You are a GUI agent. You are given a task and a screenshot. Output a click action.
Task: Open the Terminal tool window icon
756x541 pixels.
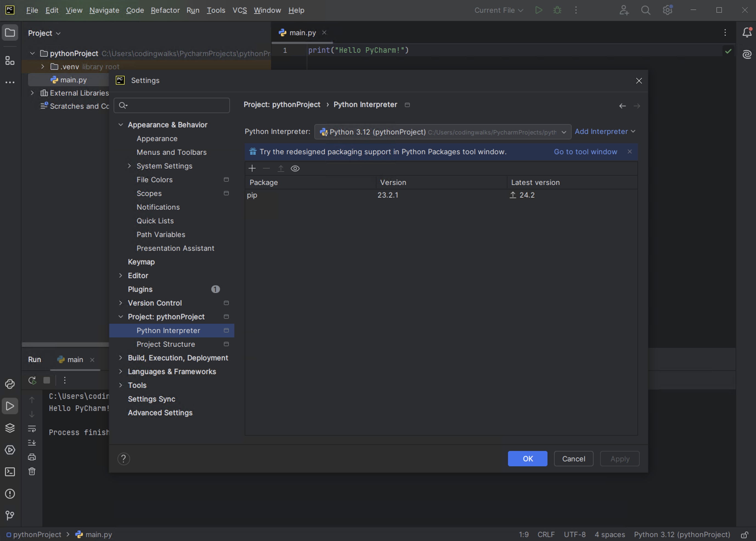[x=10, y=472]
